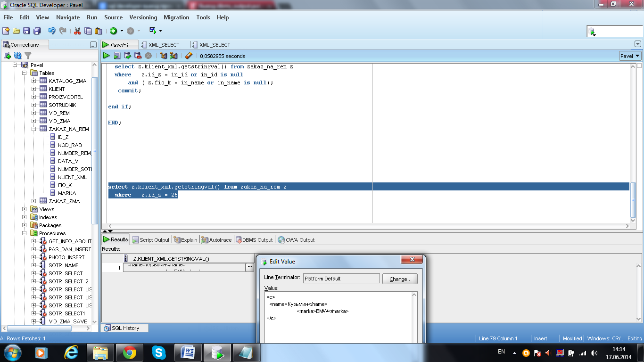644x362 pixels.
Task: Click the Save All toolbar icon
Action: [x=37, y=31]
